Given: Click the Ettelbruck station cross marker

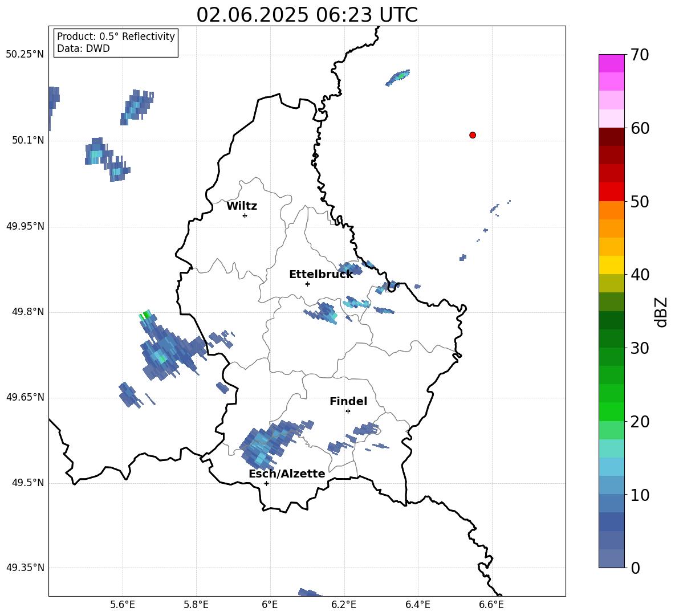Looking at the screenshot, I should (307, 284).
